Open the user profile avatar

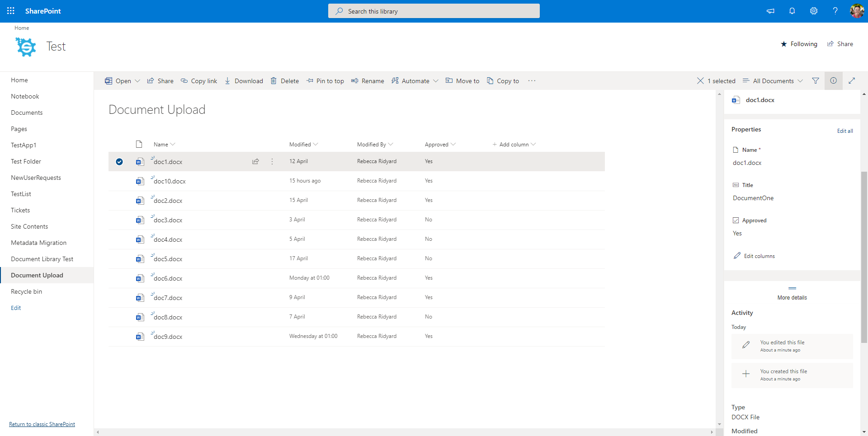tap(857, 11)
